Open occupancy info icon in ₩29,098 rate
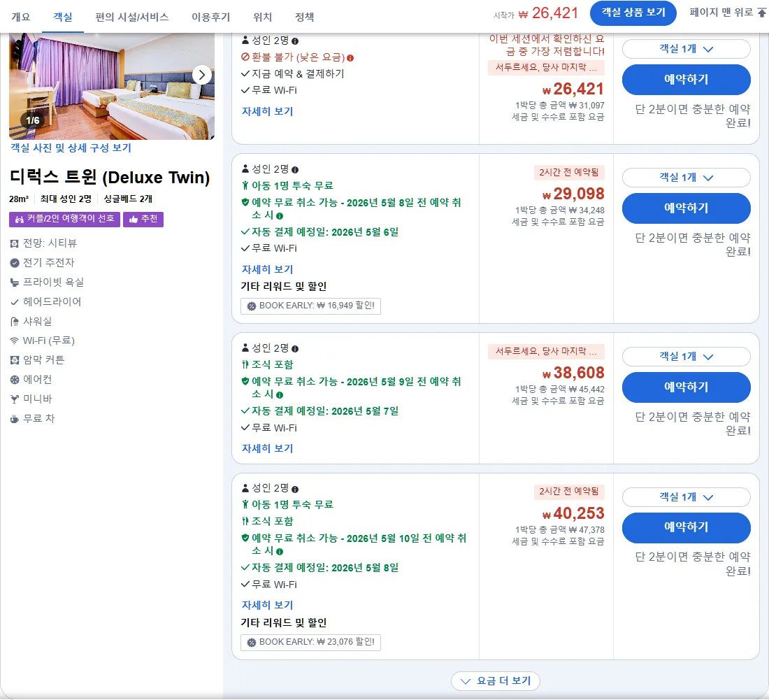Screen dimensions: 769x700 [x=295, y=170]
